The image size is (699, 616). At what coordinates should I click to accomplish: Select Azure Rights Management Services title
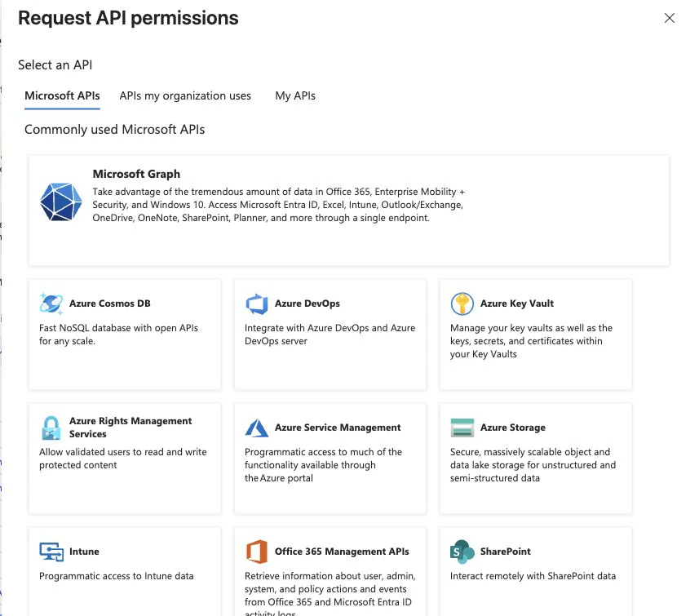coord(131,428)
